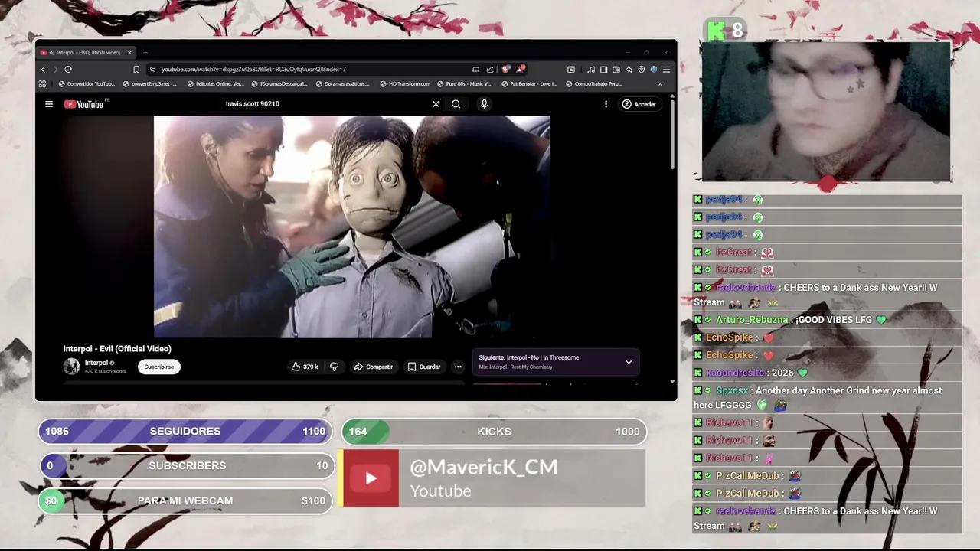The image size is (980, 551).
Task: Open YouTube guide hamburger menu
Action: coord(49,104)
